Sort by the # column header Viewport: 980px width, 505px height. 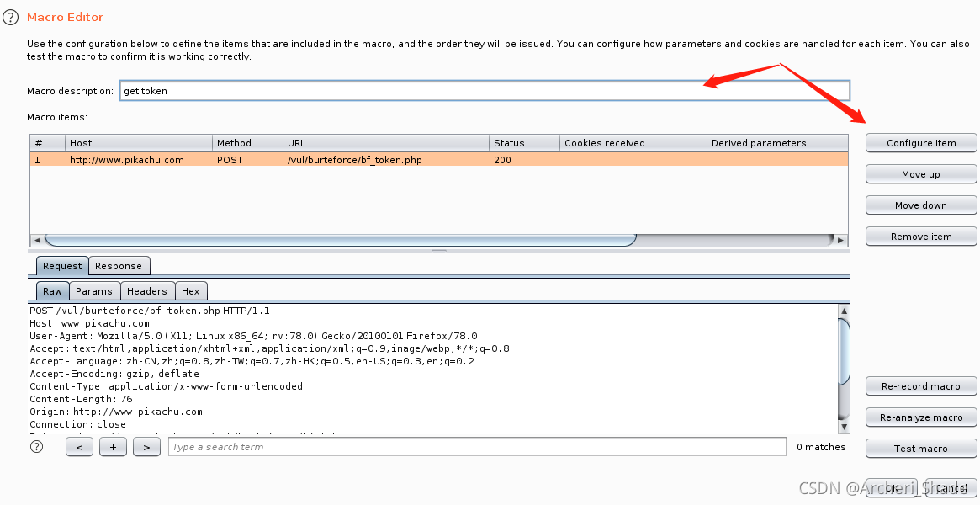click(x=47, y=143)
